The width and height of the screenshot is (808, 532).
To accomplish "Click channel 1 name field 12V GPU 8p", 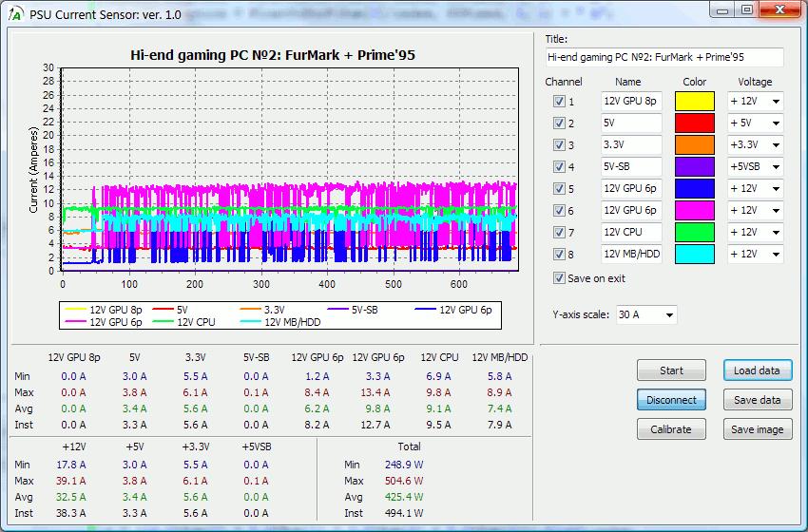I will 631,102.
